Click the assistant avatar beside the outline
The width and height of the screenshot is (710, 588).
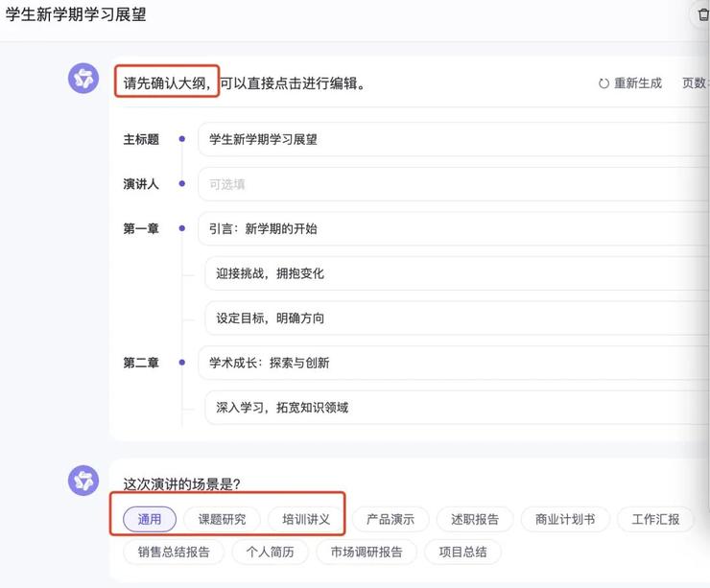click(x=83, y=78)
